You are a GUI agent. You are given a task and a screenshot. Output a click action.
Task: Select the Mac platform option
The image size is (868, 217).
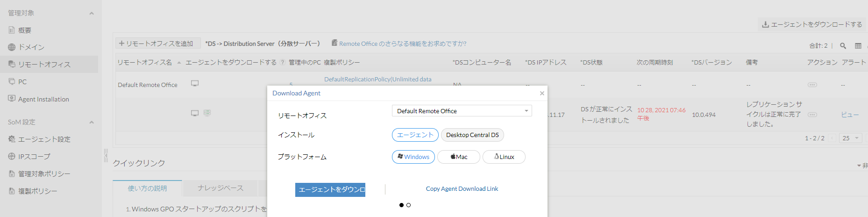(459, 157)
